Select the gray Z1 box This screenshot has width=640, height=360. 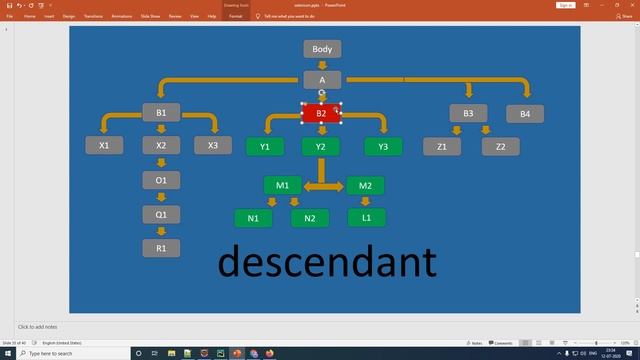tap(442, 147)
